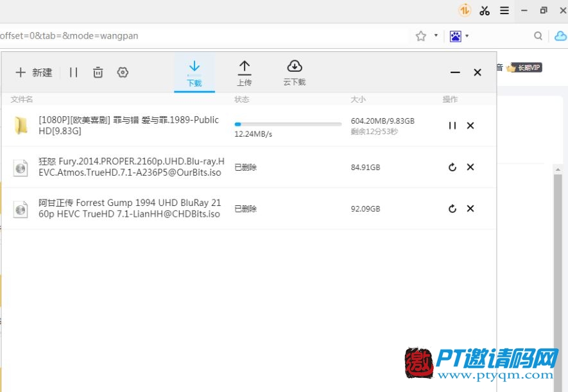The width and height of the screenshot is (568, 392).
Task: Minimize the download manager panel
Action: coord(455,72)
